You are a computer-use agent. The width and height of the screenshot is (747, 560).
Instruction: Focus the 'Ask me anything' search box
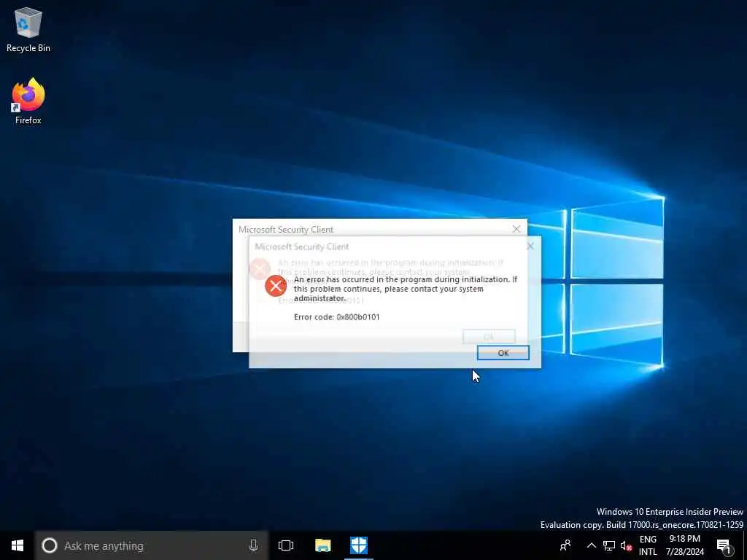pyautogui.click(x=152, y=545)
